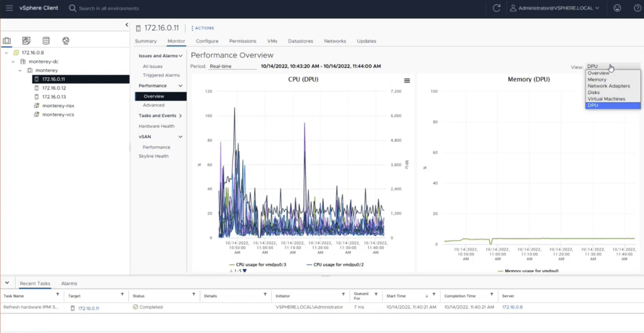Select the monterey-dc datacenter
Viewport: 644px width, 333px height.
coord(43,62)
